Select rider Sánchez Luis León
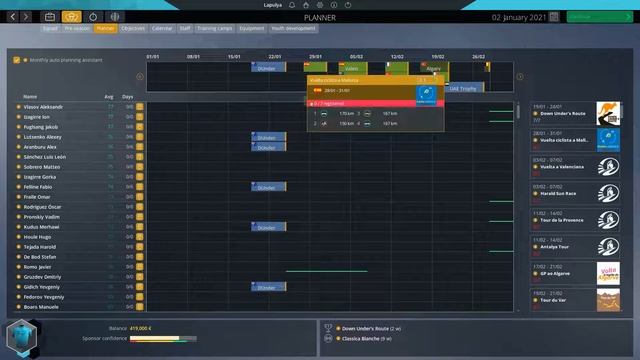 [44, 157]
